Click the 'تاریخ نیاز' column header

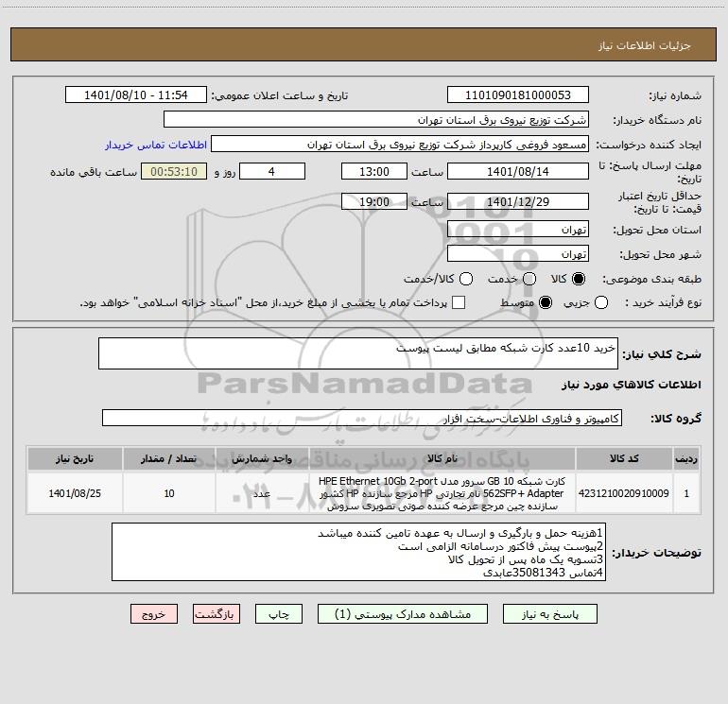75,458
